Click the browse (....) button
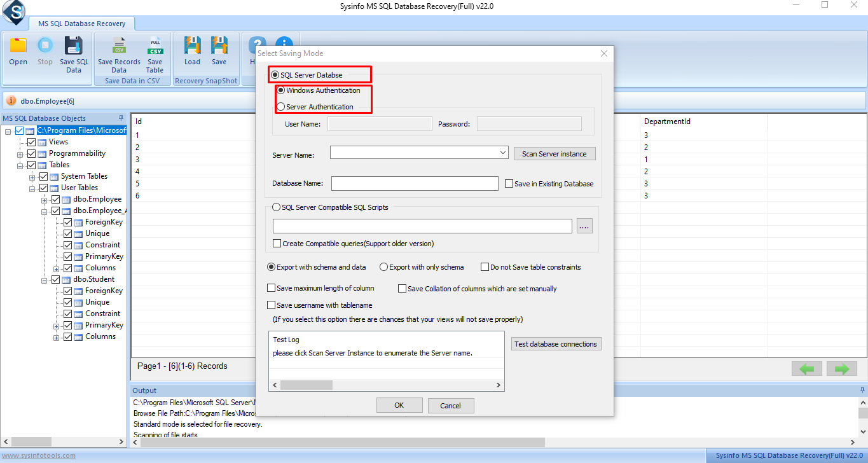The image size is (868, 463). pos(584,226)
